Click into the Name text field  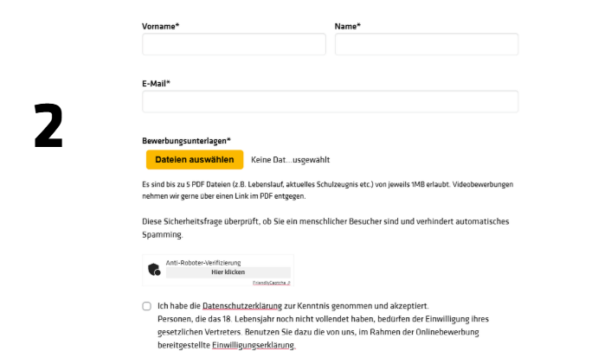tap(426, 44)
